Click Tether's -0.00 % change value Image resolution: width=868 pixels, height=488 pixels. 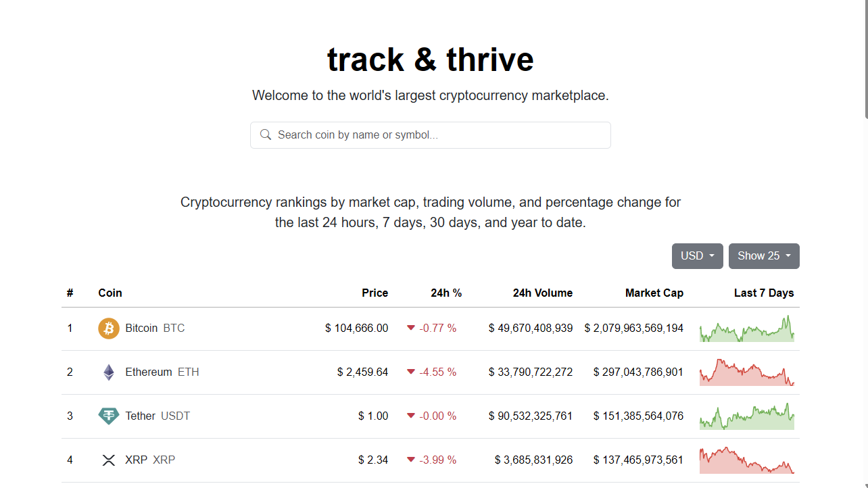(x=438, y=416)
